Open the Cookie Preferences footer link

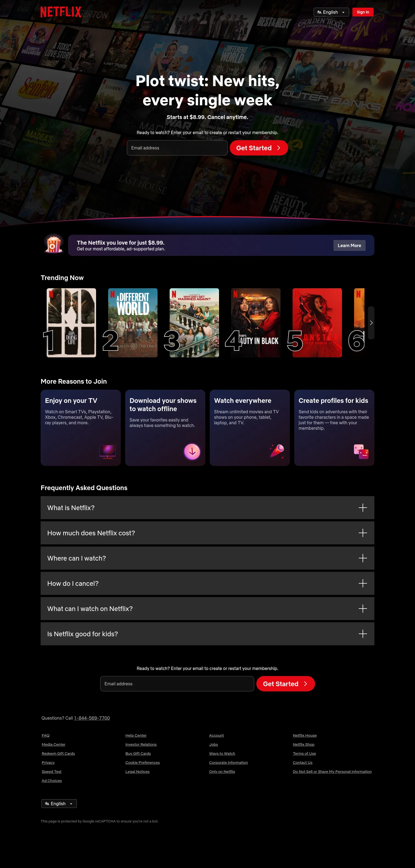pyautogui.click(x=143, y=762)
